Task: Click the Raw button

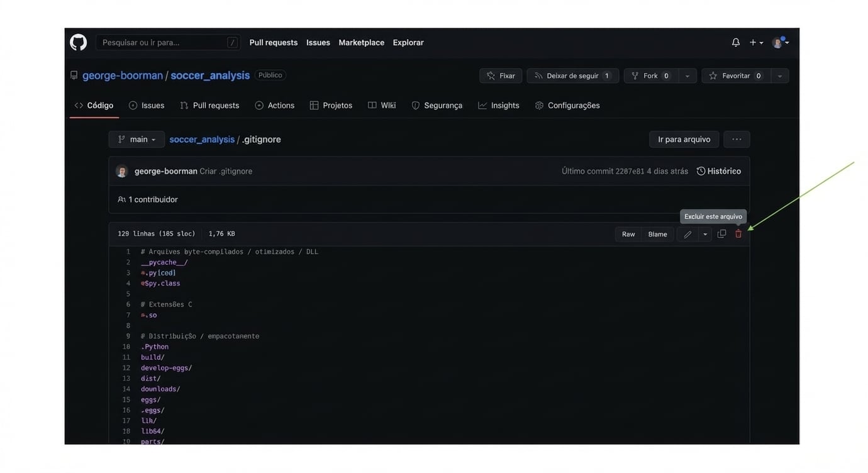Action: (x=628, y=234)
